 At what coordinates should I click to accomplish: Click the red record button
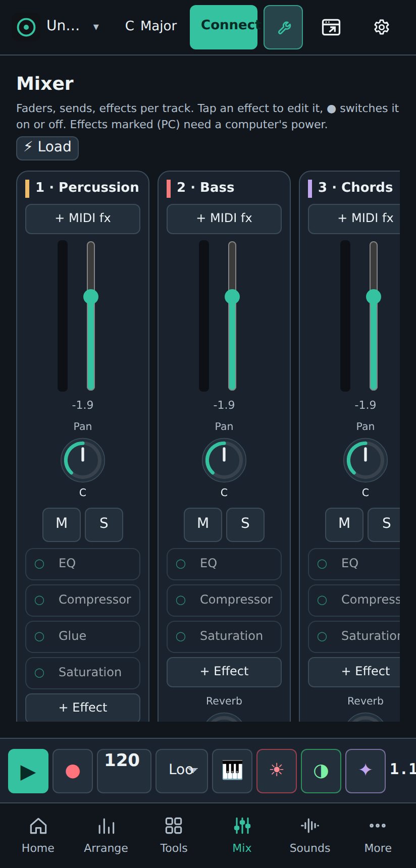[73, 771]
